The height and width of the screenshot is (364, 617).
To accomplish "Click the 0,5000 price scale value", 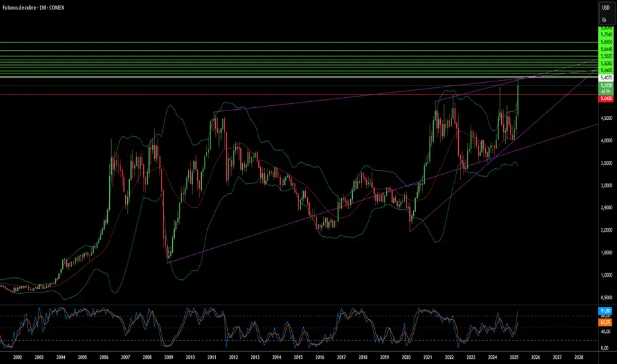I will [606, 298].
